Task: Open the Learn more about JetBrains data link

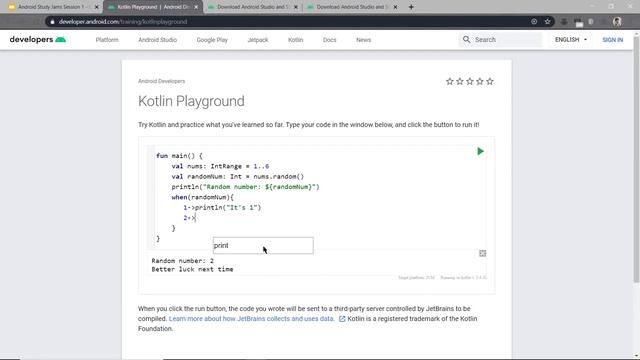Action: tap(251, 319)
